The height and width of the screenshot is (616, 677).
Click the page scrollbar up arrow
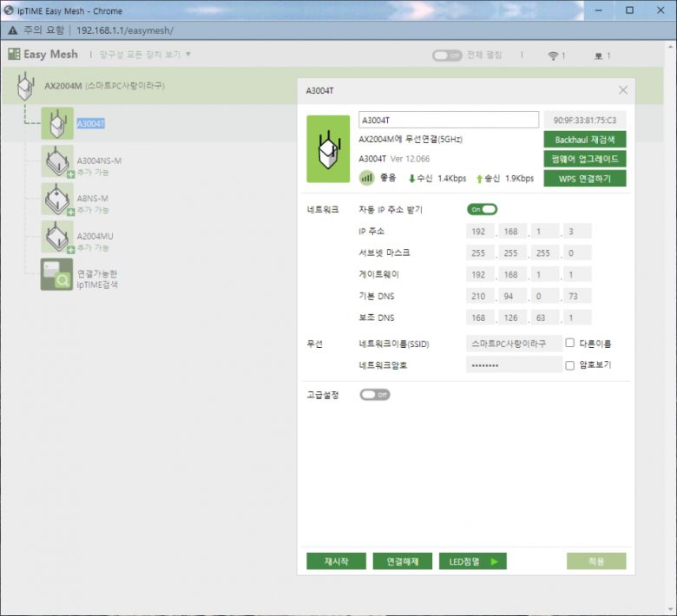(670, 46)
